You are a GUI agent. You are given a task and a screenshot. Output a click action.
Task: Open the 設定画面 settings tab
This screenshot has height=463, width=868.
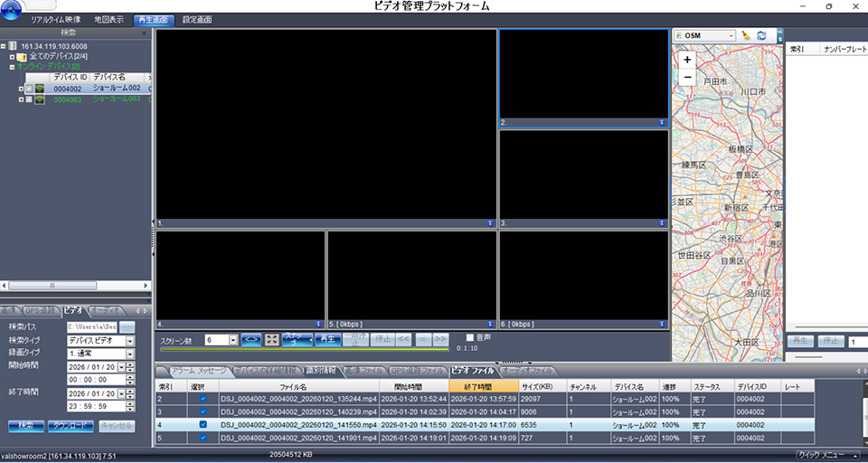point(197,19)
